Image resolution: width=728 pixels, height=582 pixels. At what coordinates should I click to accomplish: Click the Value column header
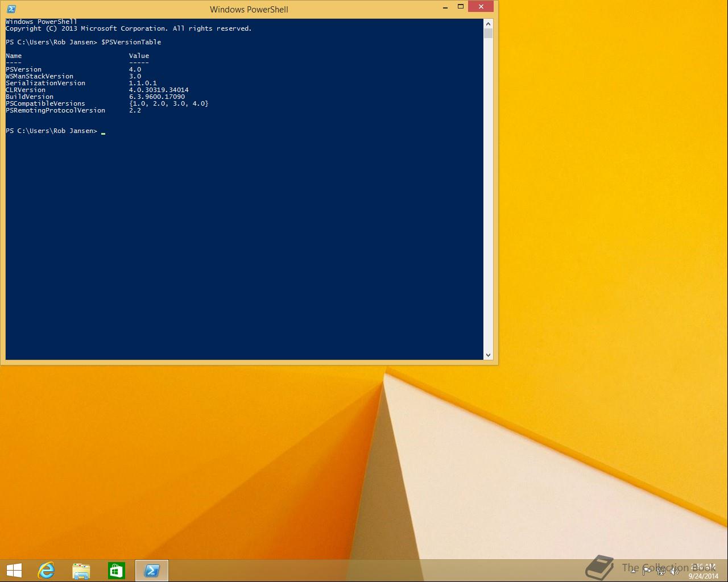pos(139,56)
